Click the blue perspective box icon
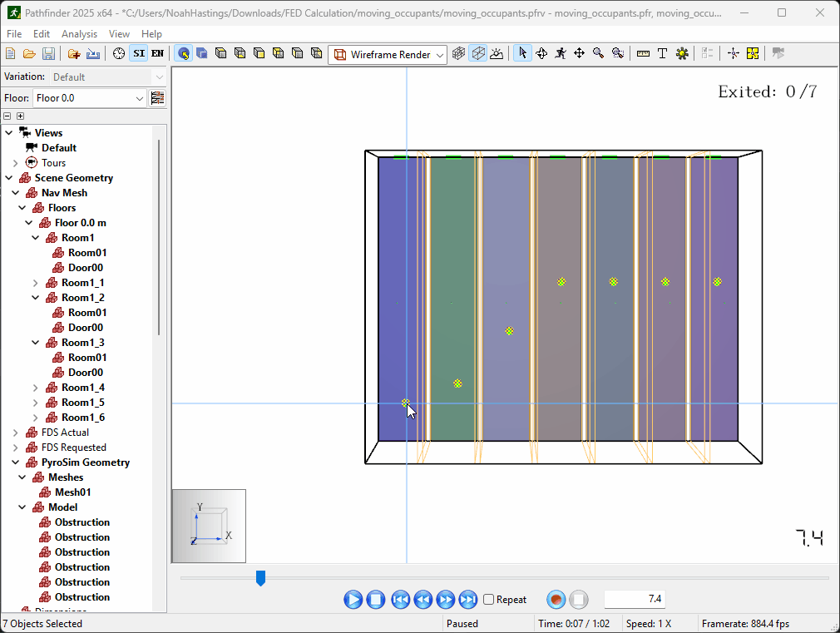 (x=202, y=53)
